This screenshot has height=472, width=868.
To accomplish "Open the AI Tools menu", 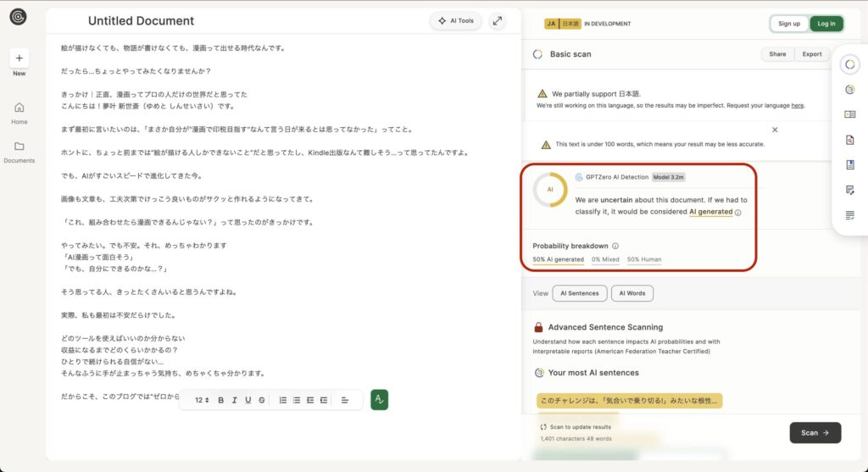I will [456, 21].
